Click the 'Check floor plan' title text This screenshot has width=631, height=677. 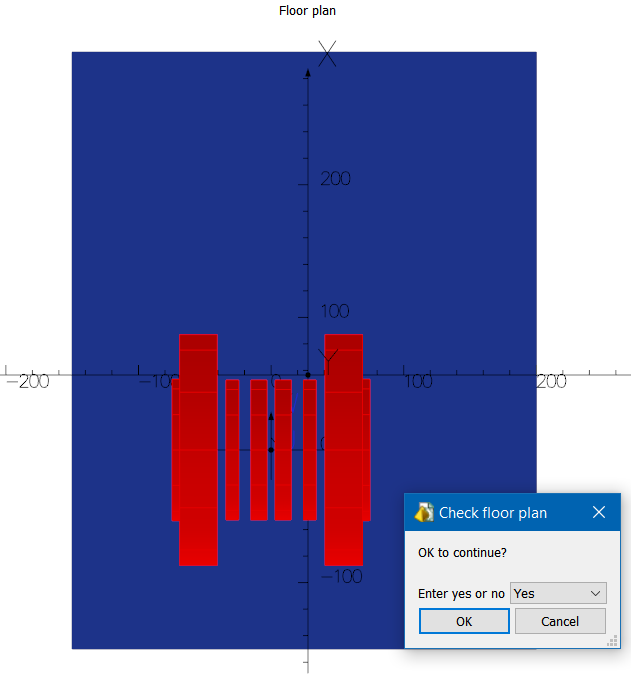coord(493,513)
